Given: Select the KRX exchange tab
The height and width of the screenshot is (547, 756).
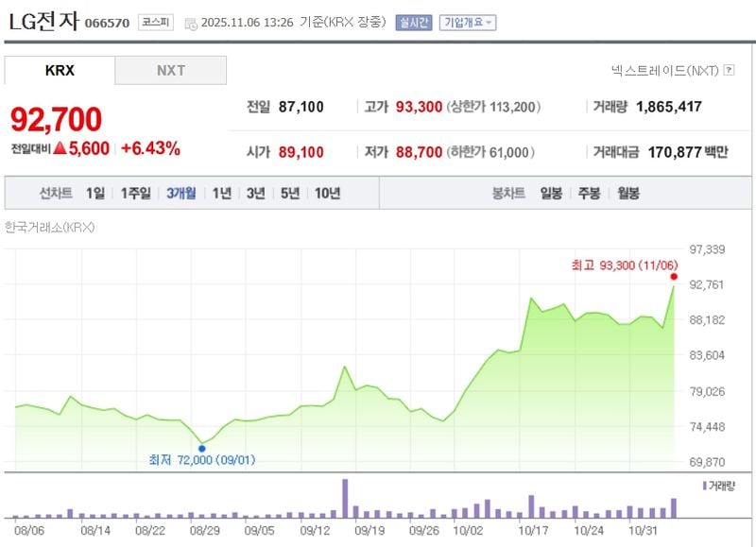Looking at the screenshot, I should coord(60,69).
